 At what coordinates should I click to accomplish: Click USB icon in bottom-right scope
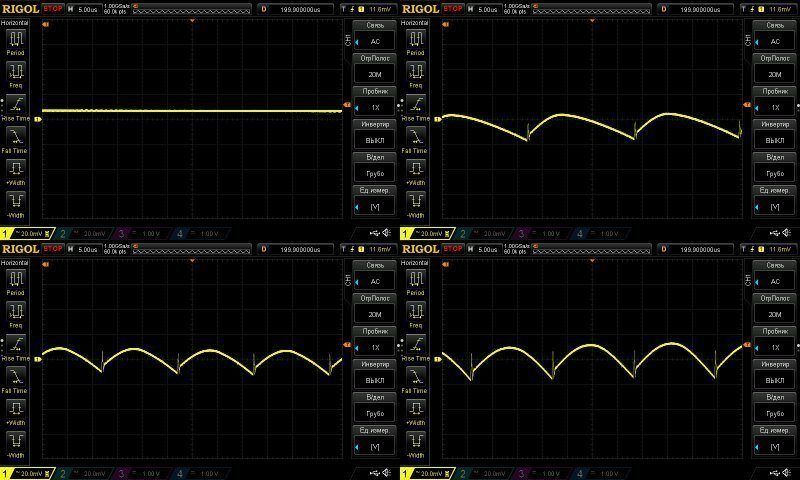click(775, 473)
